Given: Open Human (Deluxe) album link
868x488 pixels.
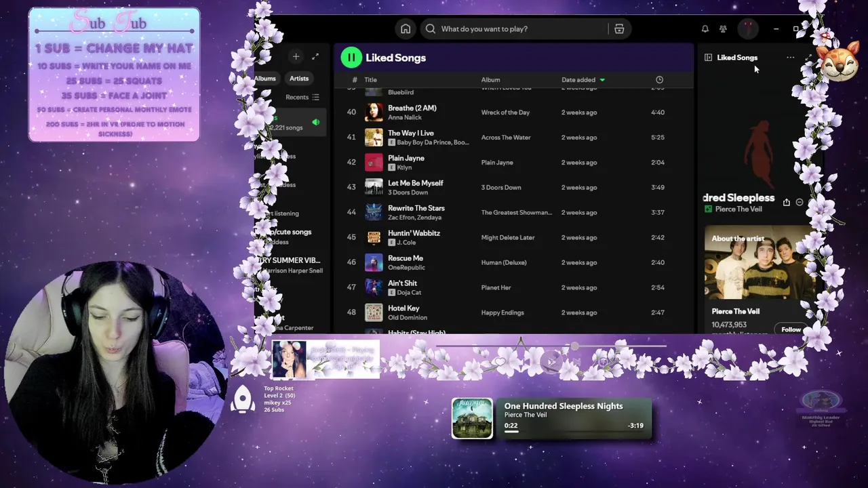Looking at the screenshot, I should pyautogui.click(x=504, y=263).
